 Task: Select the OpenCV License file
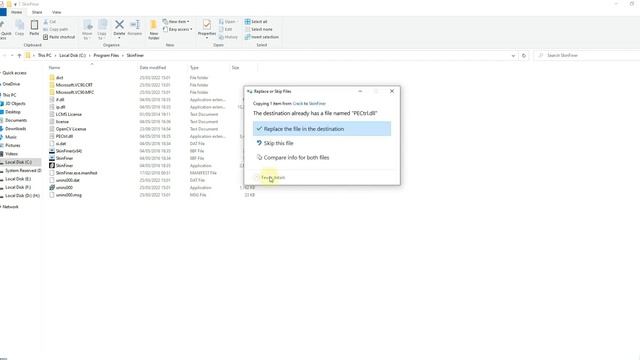[71, 129]
